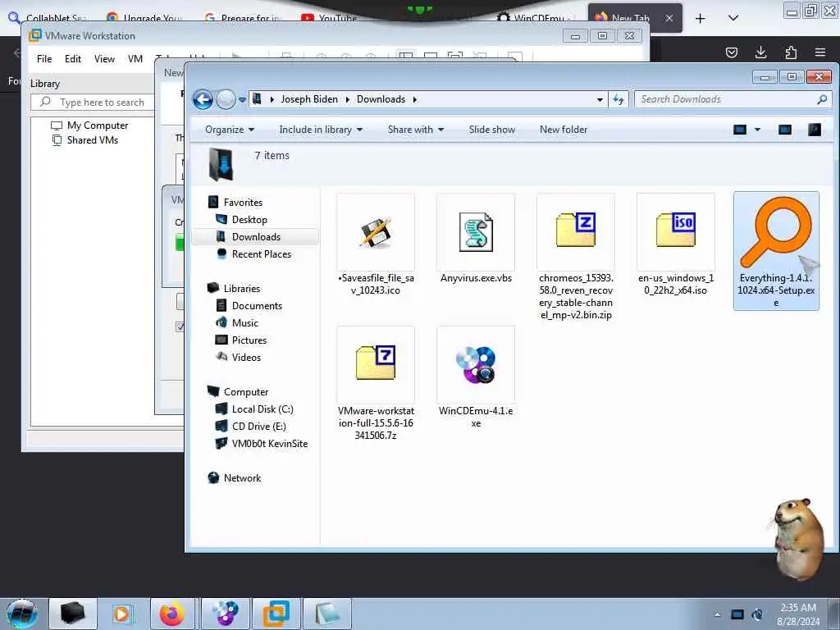Select Favorites in navigation pane
Viewport: 840px width, 630px height.
click(x=243, y=203)
